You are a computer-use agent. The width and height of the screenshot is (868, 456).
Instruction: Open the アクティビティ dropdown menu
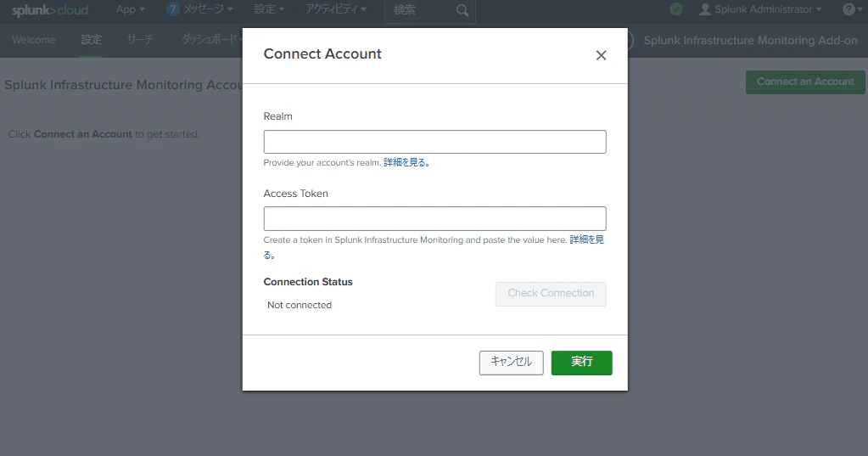click(336, 9)
